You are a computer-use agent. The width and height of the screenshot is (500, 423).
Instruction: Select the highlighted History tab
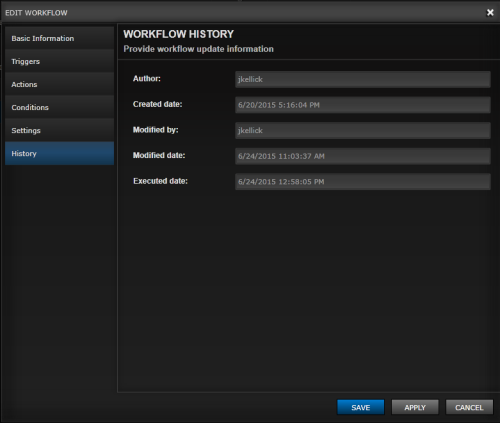(59, 153)
